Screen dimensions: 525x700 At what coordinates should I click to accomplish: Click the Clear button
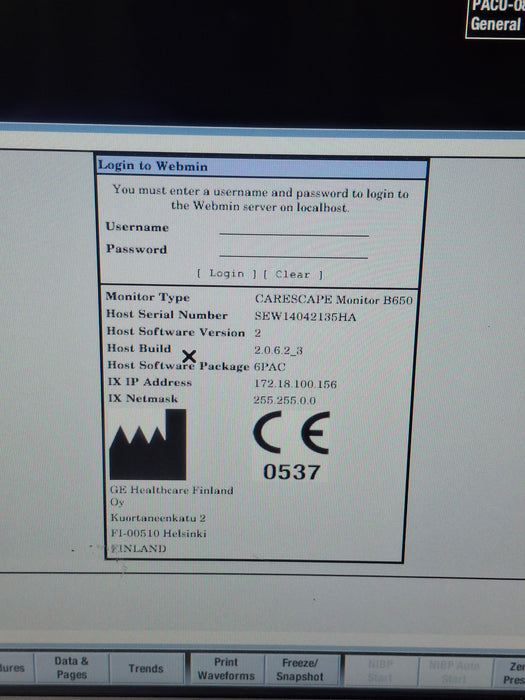coord(293,275)
